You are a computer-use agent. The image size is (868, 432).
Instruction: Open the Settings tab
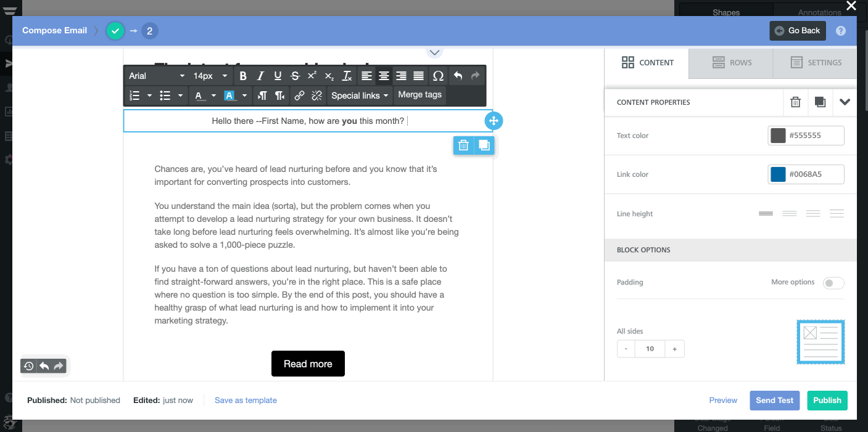coord(814,62)
